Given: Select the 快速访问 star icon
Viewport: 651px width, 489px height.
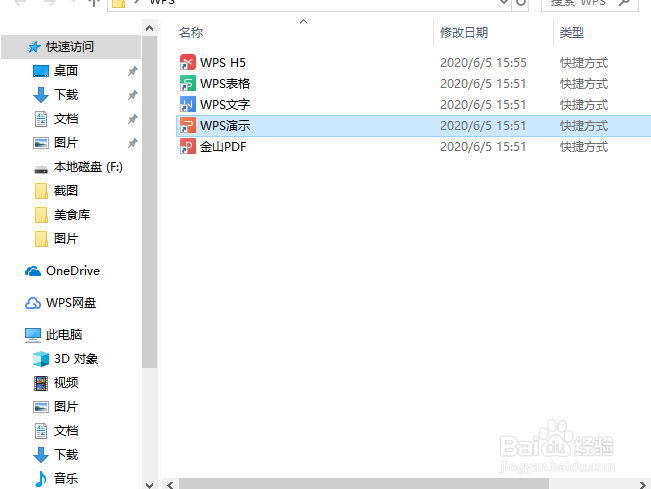Looking at the screenshot, I should tap(34, 47).
